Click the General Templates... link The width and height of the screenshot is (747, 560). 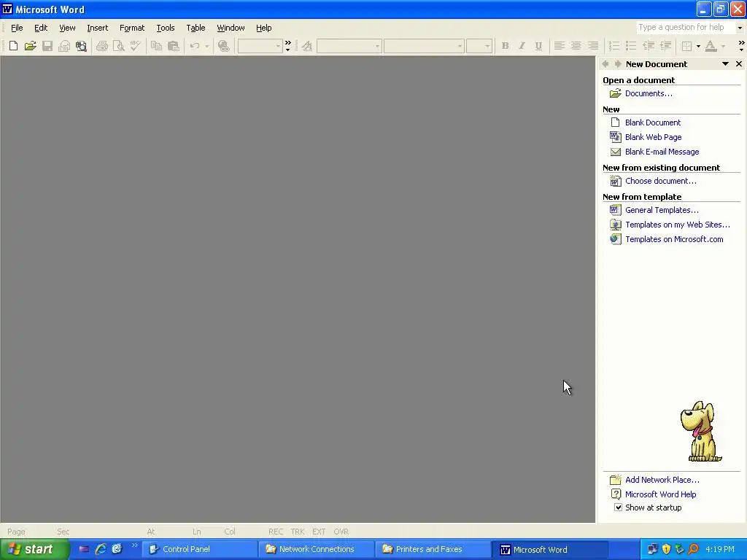662,210
